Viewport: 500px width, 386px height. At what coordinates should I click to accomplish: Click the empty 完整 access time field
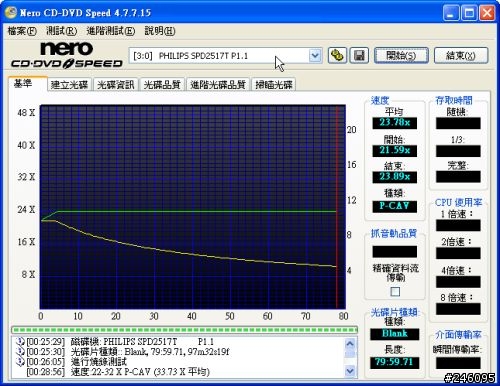[x=458, y=177]
